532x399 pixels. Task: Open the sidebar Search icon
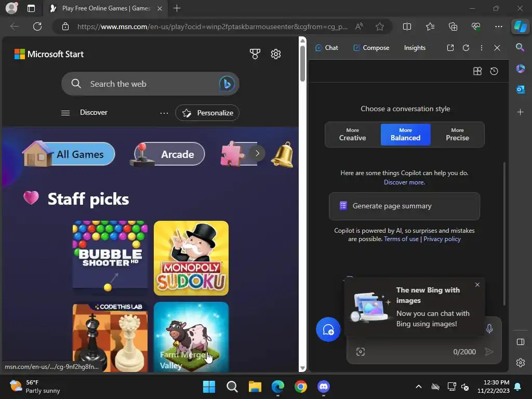[520, 47]
